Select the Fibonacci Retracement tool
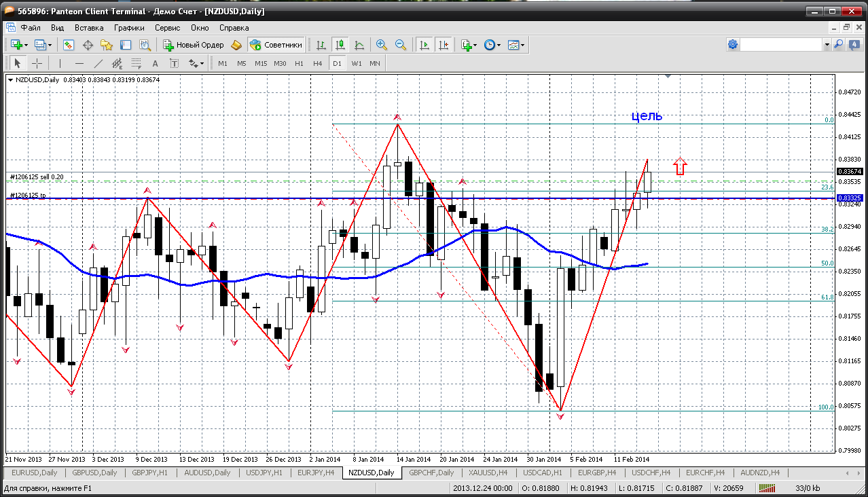Screen dimensions: 868x497 pos(136,63)
